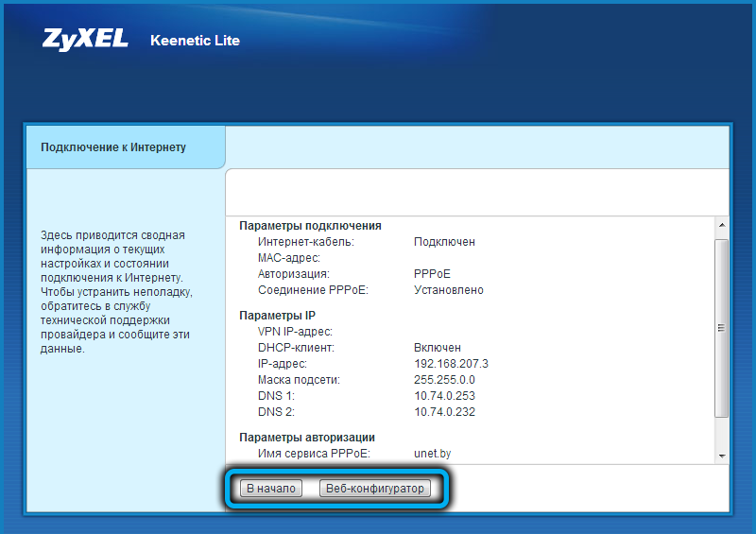This screenshot has height=534, width=756.
Task: Click the "DNS 1:" label
Action: tap(276, 396)
